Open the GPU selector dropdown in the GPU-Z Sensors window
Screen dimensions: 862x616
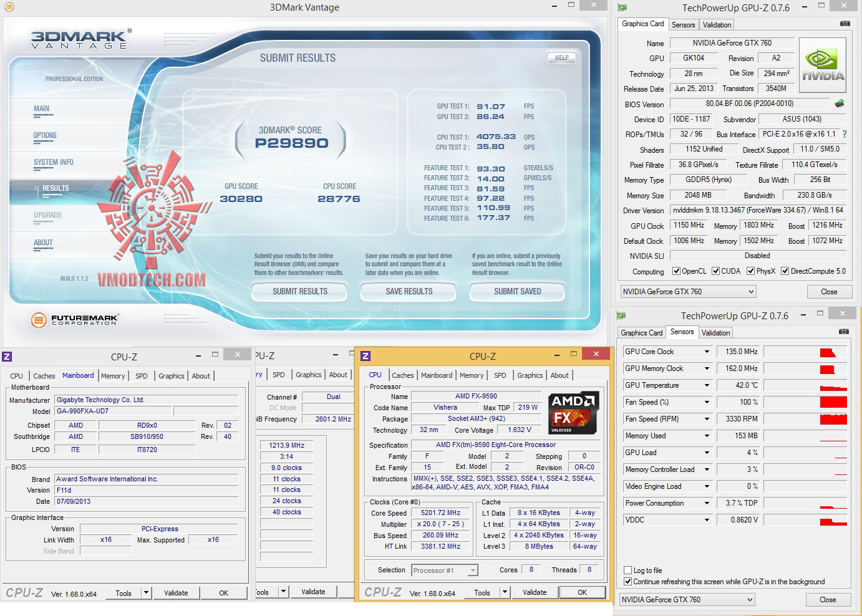(687, 600)
